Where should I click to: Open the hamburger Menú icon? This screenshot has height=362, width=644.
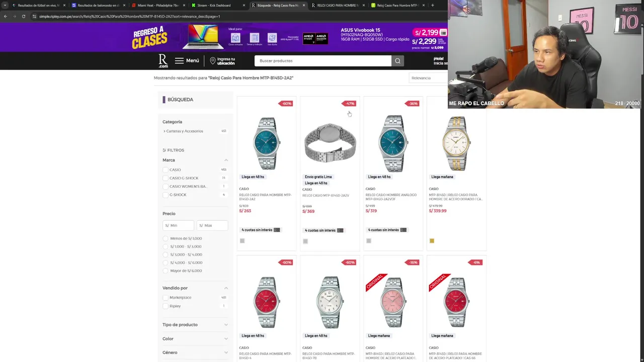179,60
